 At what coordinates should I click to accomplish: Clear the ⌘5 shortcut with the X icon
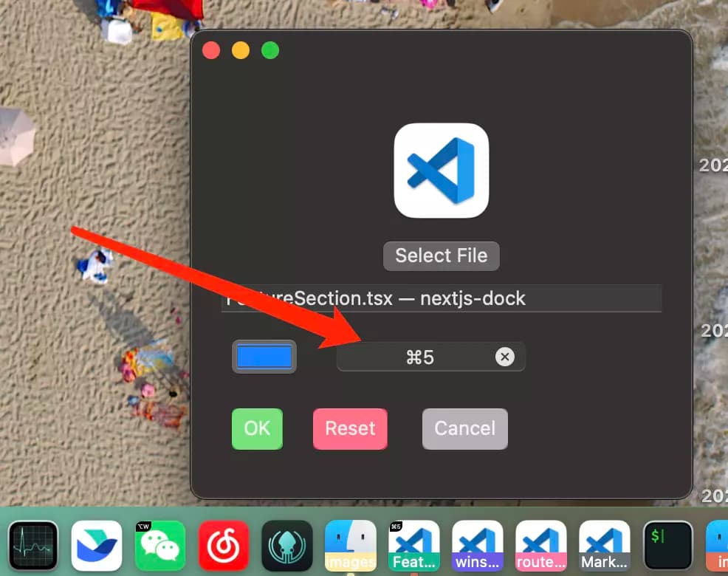[x=505, y=357]
